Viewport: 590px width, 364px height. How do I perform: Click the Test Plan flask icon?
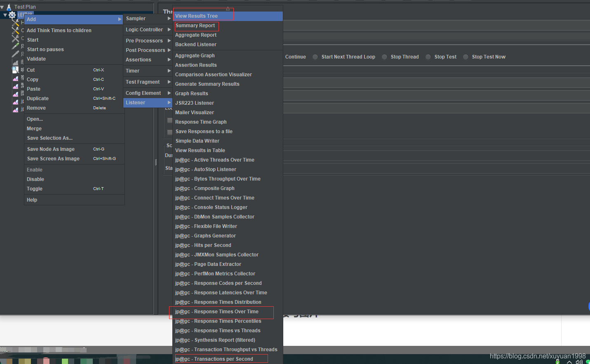click(x=9, y=7)
